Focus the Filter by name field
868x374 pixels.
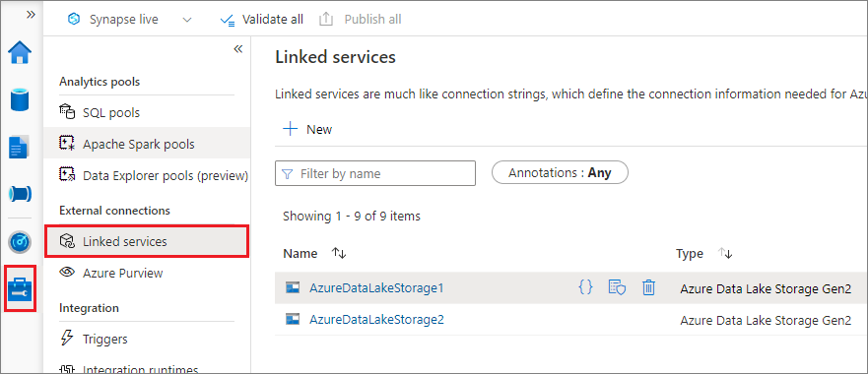pos(375,174)
